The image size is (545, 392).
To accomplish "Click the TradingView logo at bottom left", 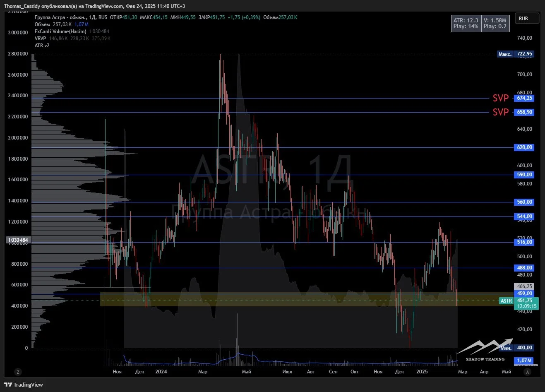I will [x=24, y=385].
